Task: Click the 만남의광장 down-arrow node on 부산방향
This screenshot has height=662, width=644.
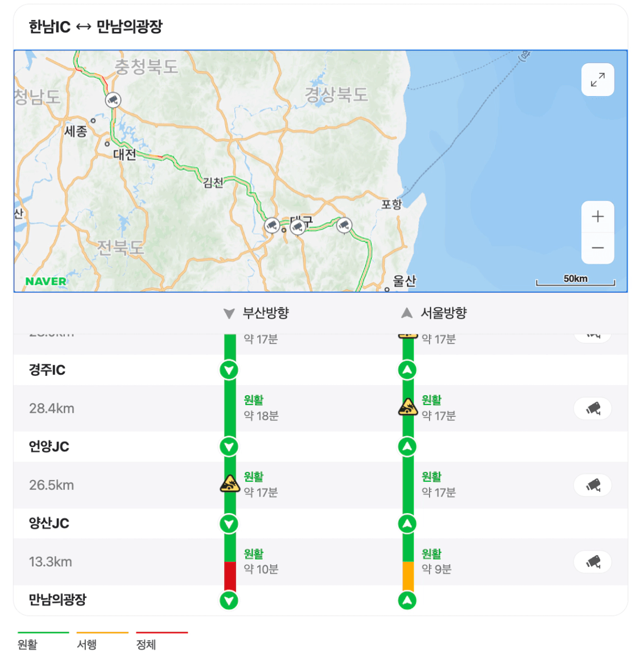Action: [229, 601]
